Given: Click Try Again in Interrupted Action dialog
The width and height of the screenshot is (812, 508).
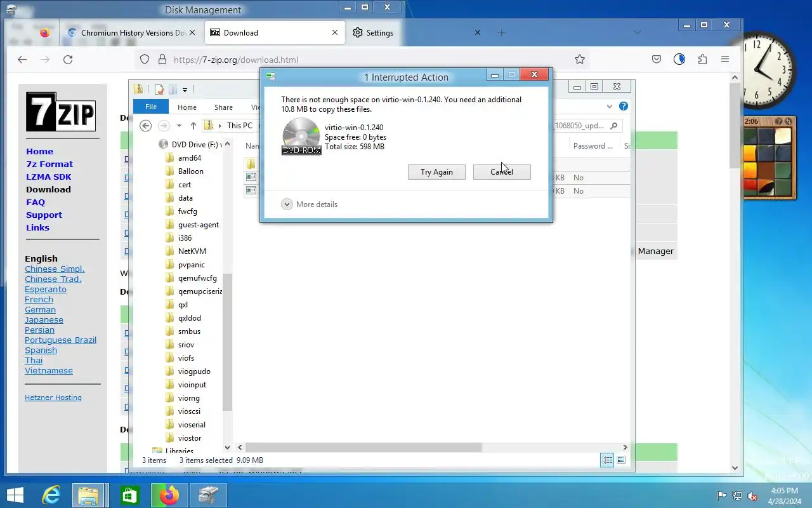Looking at the screenshot, I should tap(436, 172).
